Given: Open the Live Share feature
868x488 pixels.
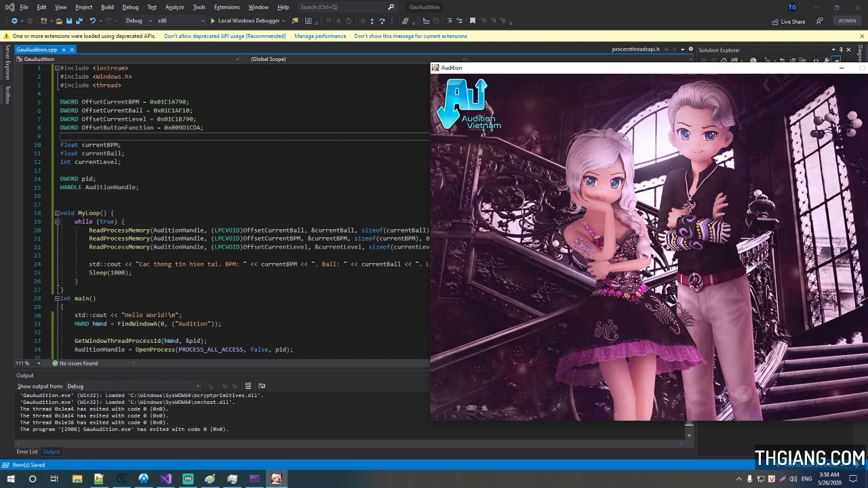Looking at the screenshot, I should 789,22.
